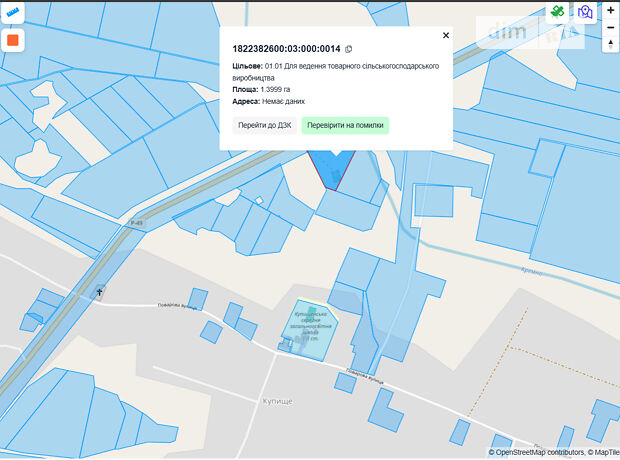
Task: Select the ruler measurement tool
Action: (13, 12)
